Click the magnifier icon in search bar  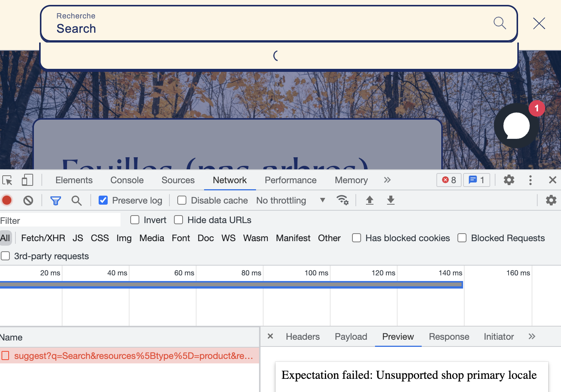pos(500,23)
